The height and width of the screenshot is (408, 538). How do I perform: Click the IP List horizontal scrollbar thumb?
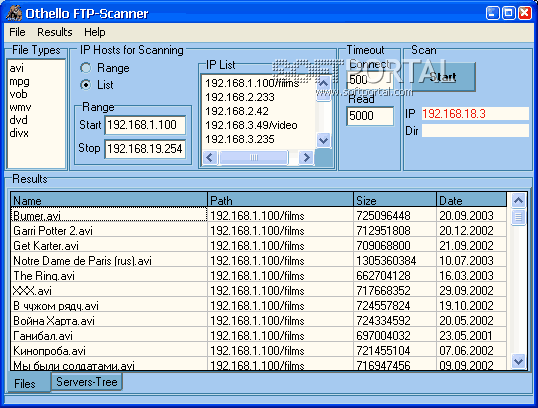pyautogui.click(x=254, y=158)
